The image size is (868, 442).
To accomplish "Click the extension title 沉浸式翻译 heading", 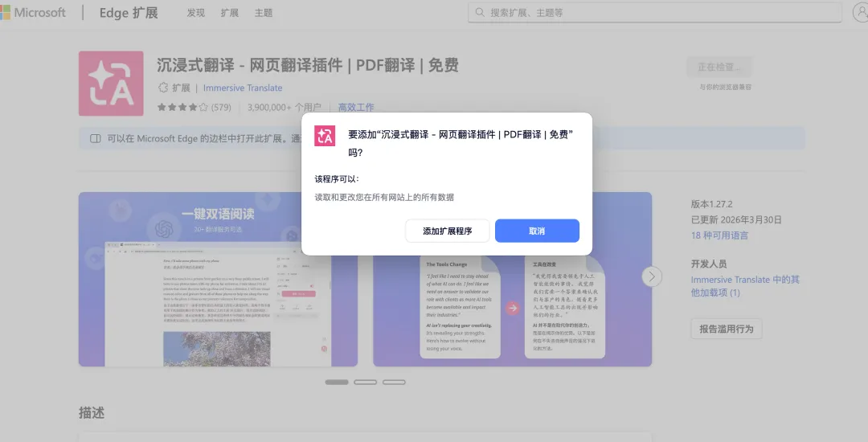I will coord(307,65).
